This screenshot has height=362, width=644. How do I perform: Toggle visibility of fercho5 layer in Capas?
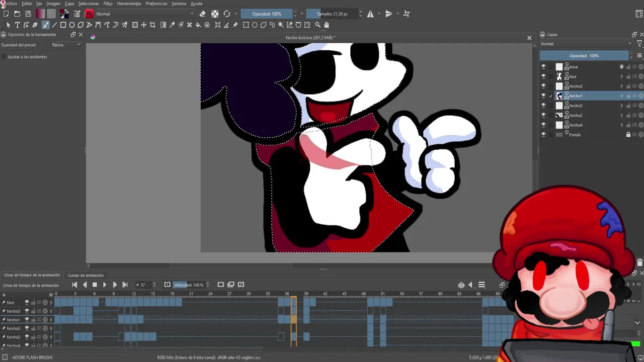543,106
